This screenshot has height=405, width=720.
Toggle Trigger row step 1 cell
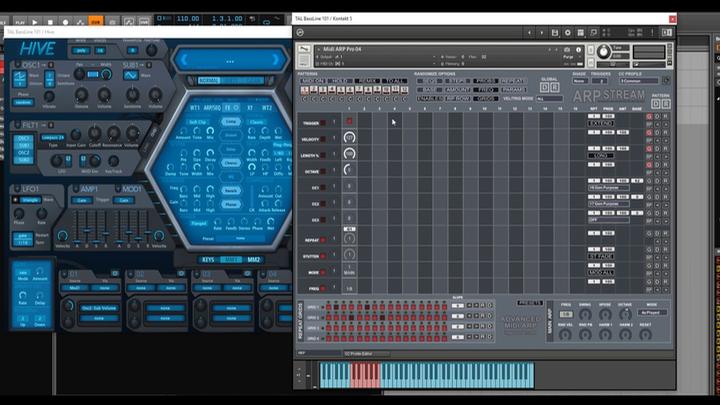point(349,121)
